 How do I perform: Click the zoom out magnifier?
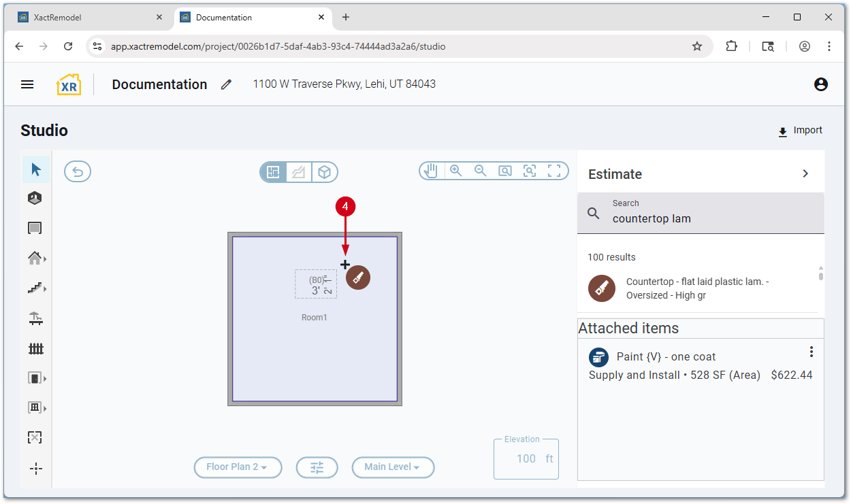click(480, 171)
